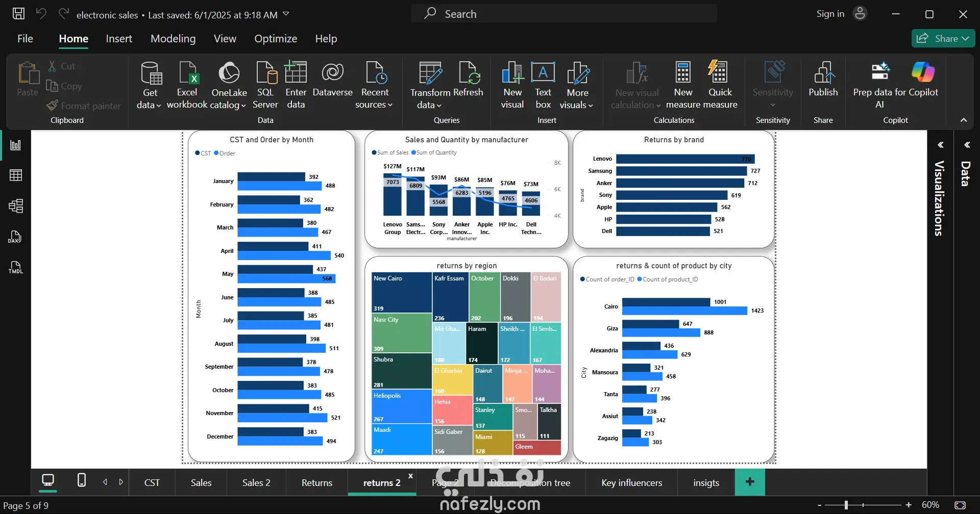Select the Home ribbon tab

click(73, 39)
